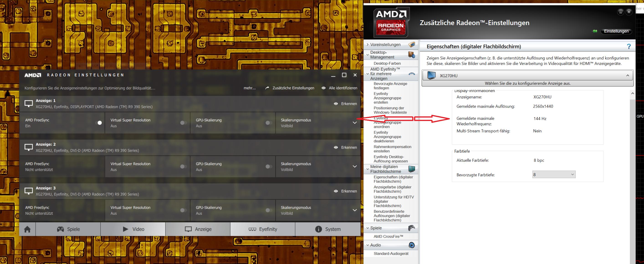The image size is (644, 264).
Task: Click the eye icon next to Alle identifizieren
Action: click(324, 88)
